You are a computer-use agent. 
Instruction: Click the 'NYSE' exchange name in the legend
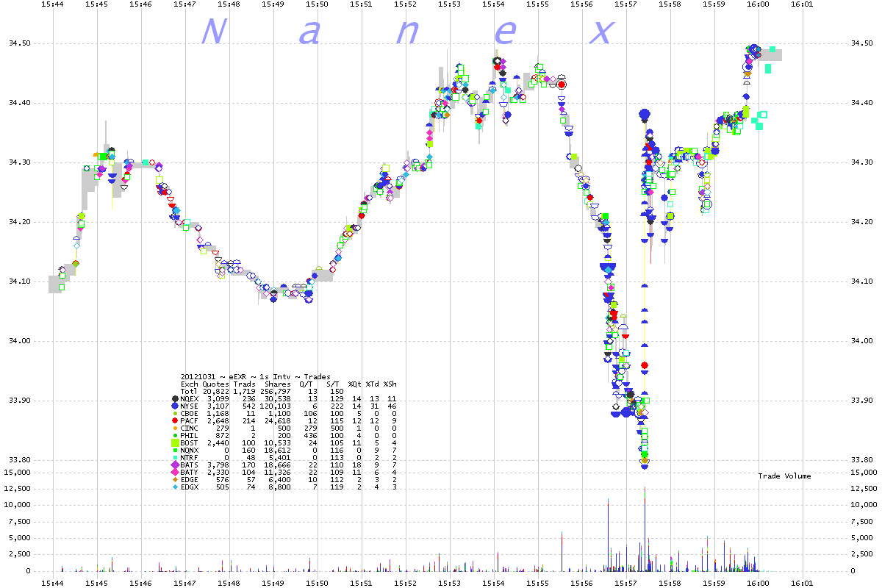click(190, 406)
